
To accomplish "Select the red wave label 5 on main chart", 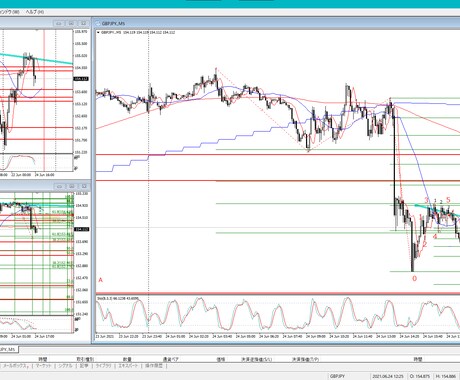I will (448, 200).
